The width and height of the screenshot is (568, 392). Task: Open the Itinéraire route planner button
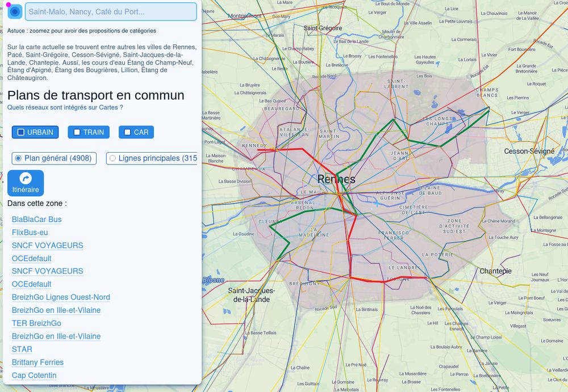click(x=26, y=183)
